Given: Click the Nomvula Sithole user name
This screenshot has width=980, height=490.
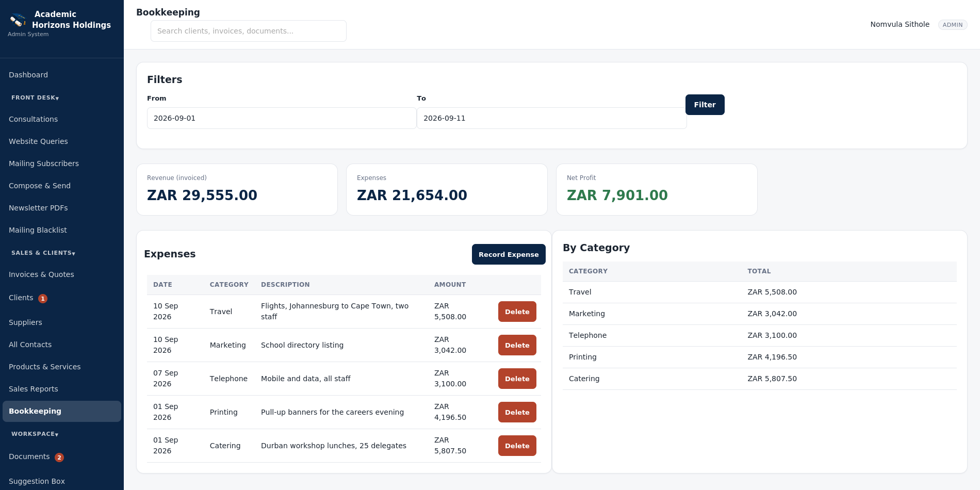Looking at the screenshot, I should pyautogui.click(x=900, y=24).
